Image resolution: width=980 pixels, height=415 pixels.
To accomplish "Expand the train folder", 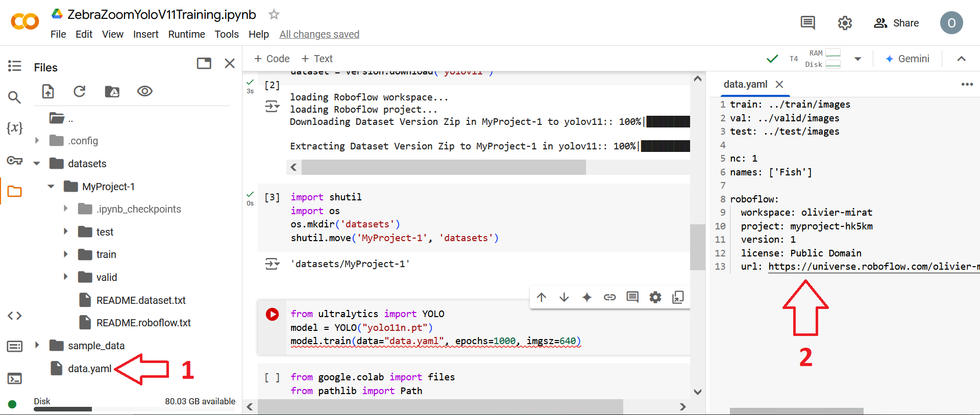I will coord(65,254).
